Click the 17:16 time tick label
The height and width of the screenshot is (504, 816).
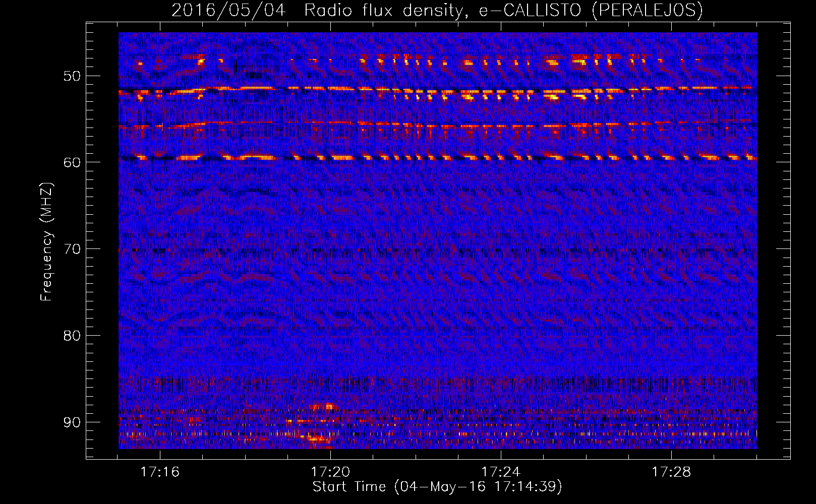point(160,472)
